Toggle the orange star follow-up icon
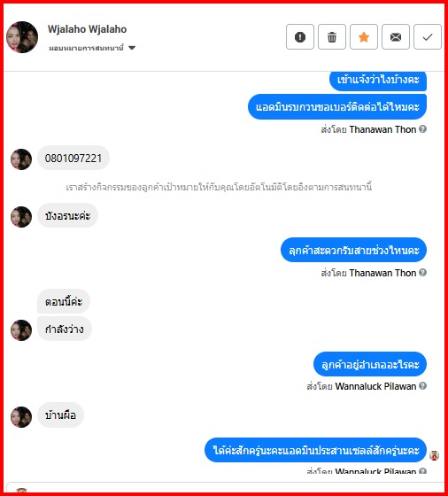This screenshot has height=496, width=448. coord(364,37)
